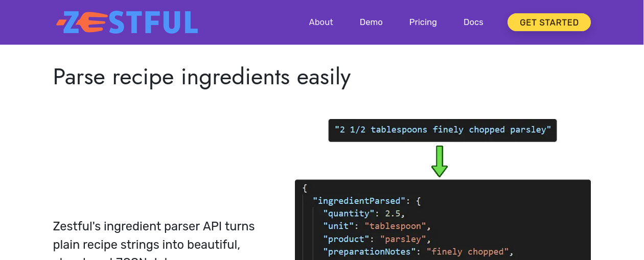The width and height of the screenshot is (644, 260).
Task: Open the About page
Action: pos(321,22)
